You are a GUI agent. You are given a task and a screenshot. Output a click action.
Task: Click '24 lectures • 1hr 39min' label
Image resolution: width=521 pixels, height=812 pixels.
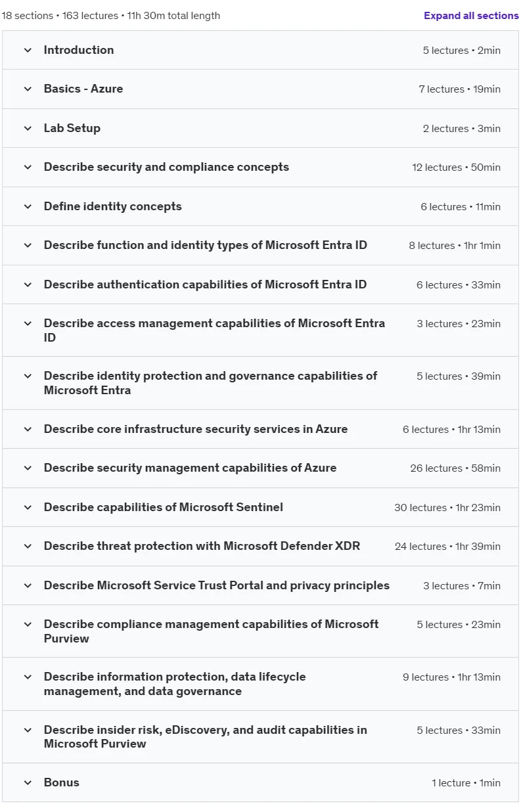(447, 546)
